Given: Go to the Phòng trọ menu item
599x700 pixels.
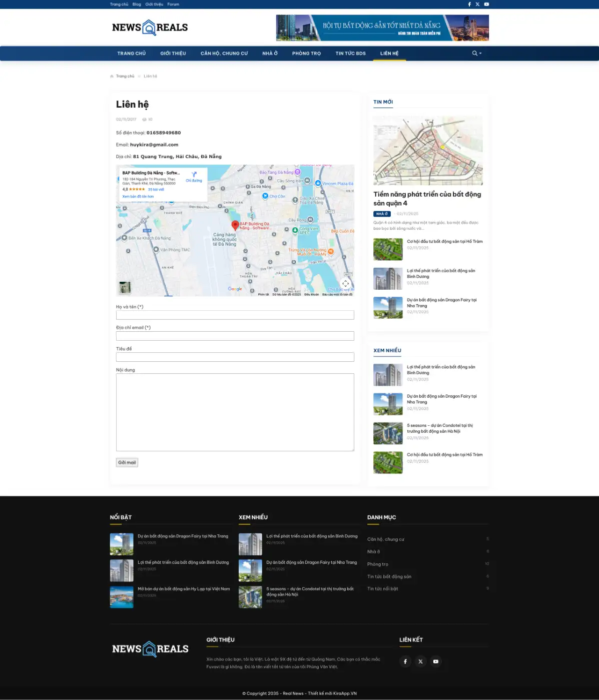Looking at the screenshot, I should tap(306, 54).
